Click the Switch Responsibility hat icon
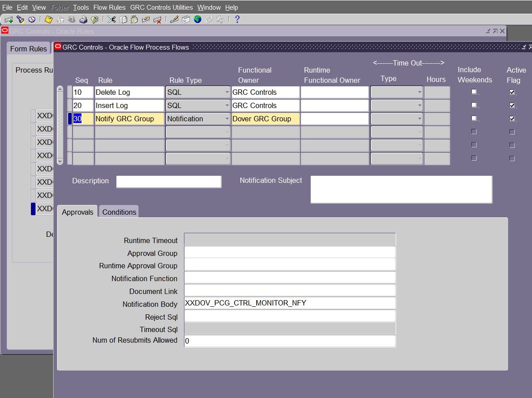 tap(71, 19)
